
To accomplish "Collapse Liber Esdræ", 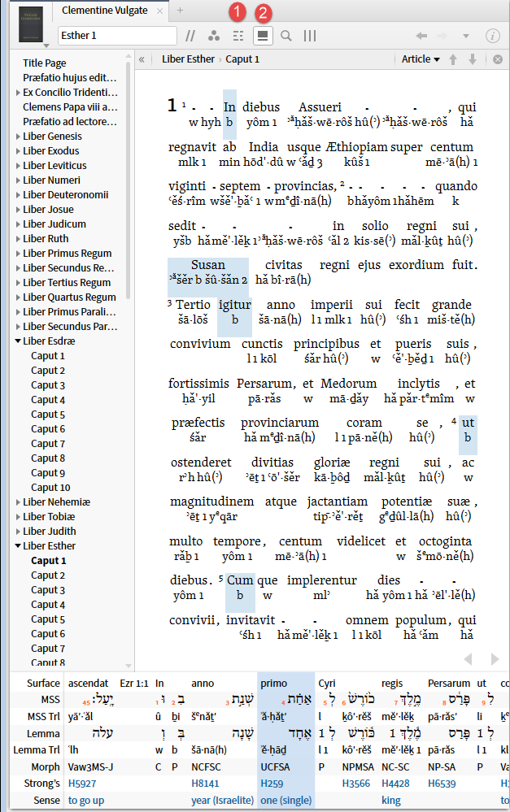I will click(x=18, y=341).
